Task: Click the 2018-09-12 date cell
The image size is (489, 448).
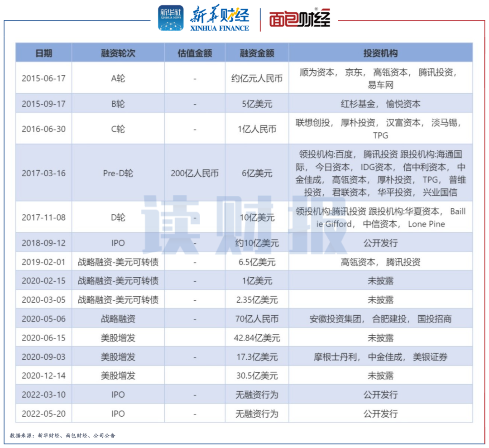Action: pyautogui.click(x=43, y=243)
